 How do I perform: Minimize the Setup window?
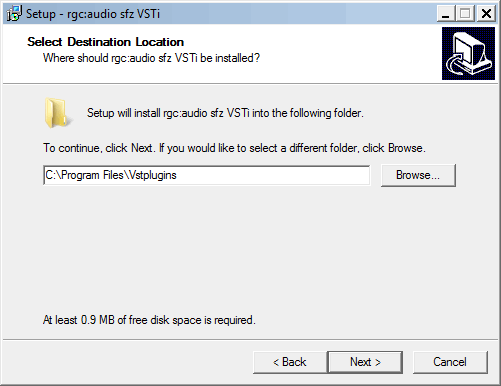coord(446,14)
